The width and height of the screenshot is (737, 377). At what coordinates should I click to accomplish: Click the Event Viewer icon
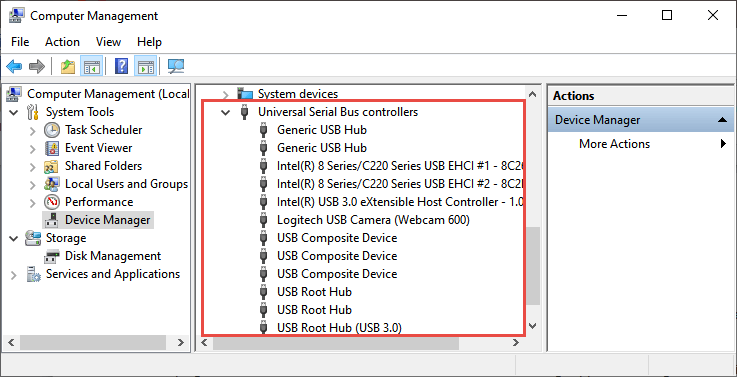tap(52, 148)
